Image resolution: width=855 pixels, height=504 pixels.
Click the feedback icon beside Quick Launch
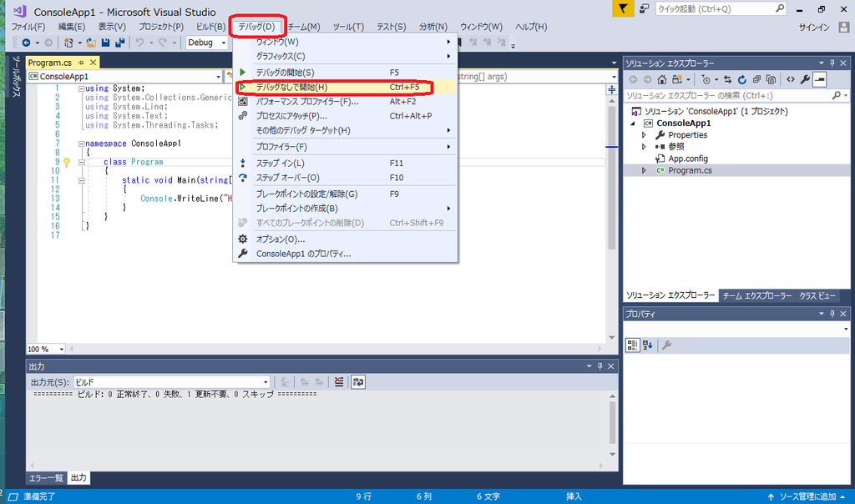[x=645, y=8]
